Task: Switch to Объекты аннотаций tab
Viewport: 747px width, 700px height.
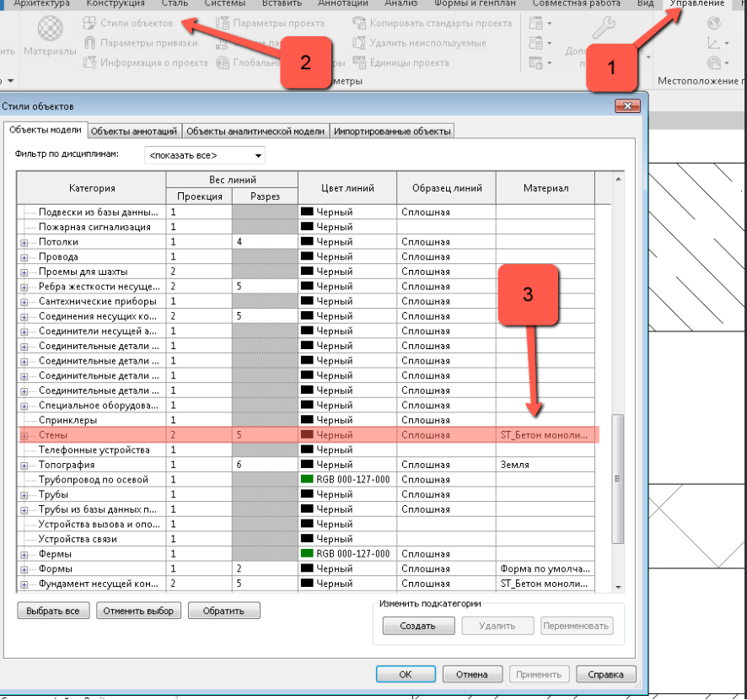Action: (x=133, y=131)
